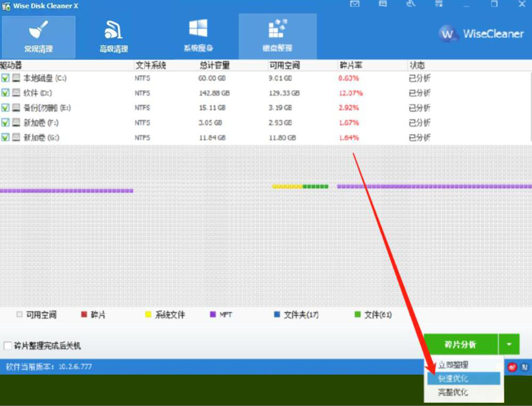Select the 新加卷 (G:) drive name

pyautogui.click(x=42, y=137)
